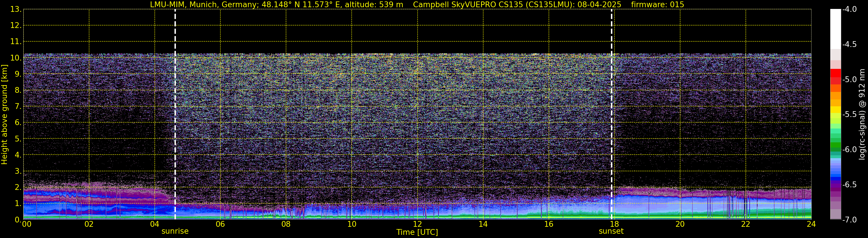Image resolution: width=868 pixels, height=238 pixels.
Task: Click the colorbar tick label -6.5
Action: coord(849,185)
